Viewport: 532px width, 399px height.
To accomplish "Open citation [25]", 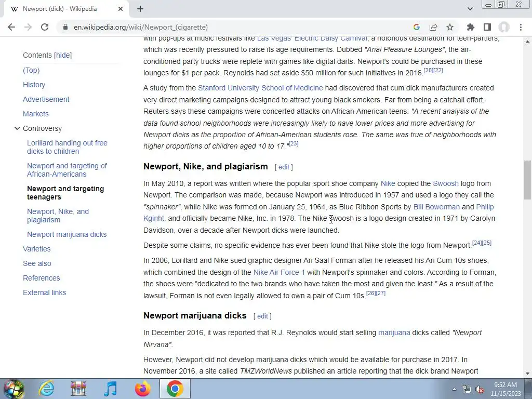I will tap(486, 243).
